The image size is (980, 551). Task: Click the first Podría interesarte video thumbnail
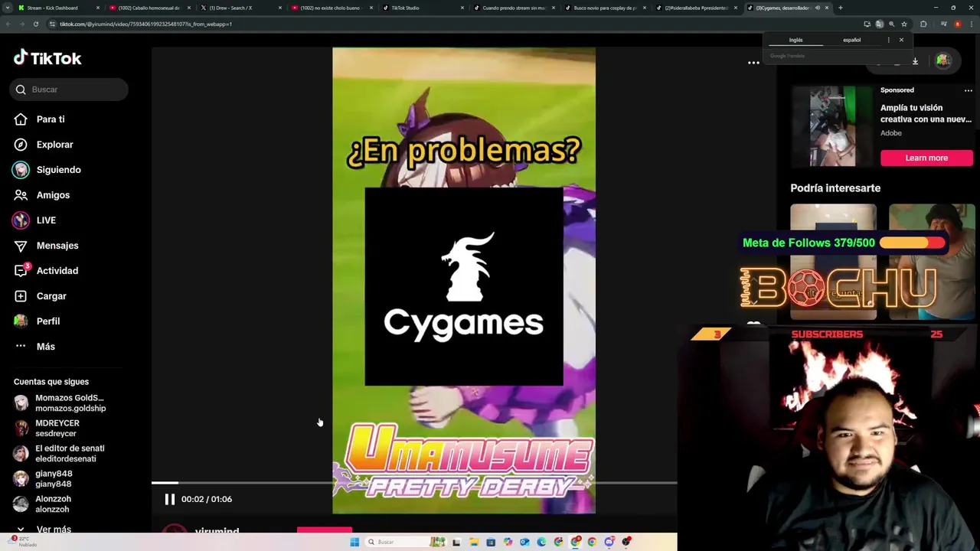point(833,262)
